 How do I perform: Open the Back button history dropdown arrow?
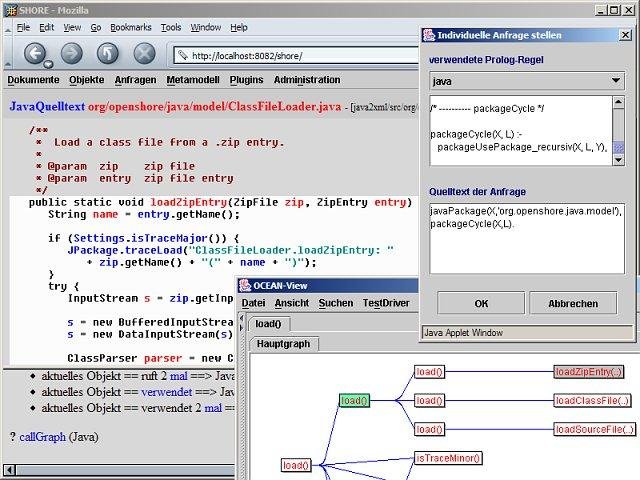49,64
